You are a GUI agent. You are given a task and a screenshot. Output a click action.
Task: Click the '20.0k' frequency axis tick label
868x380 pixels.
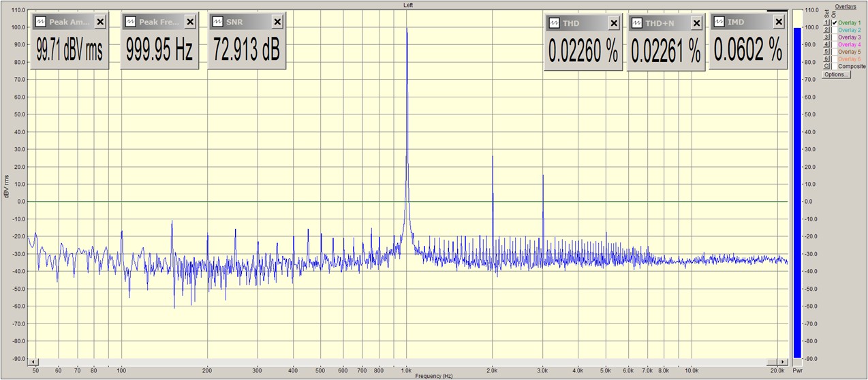click(x=777, y=370)
